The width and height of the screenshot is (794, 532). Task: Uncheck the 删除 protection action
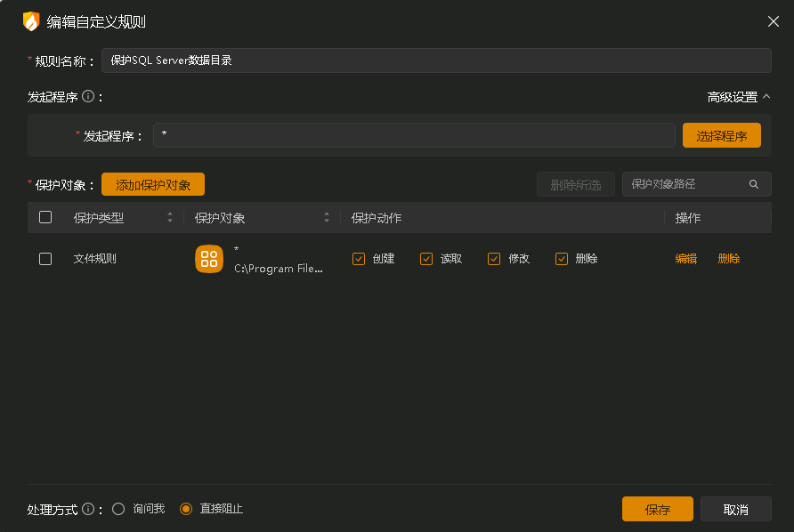(x=562, y=258)
